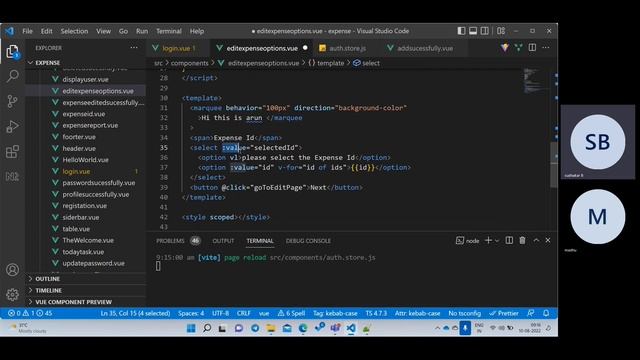The image size is (640, 360).
Task: Open the Manage gear in activity bar
Action: click(12, 294)
